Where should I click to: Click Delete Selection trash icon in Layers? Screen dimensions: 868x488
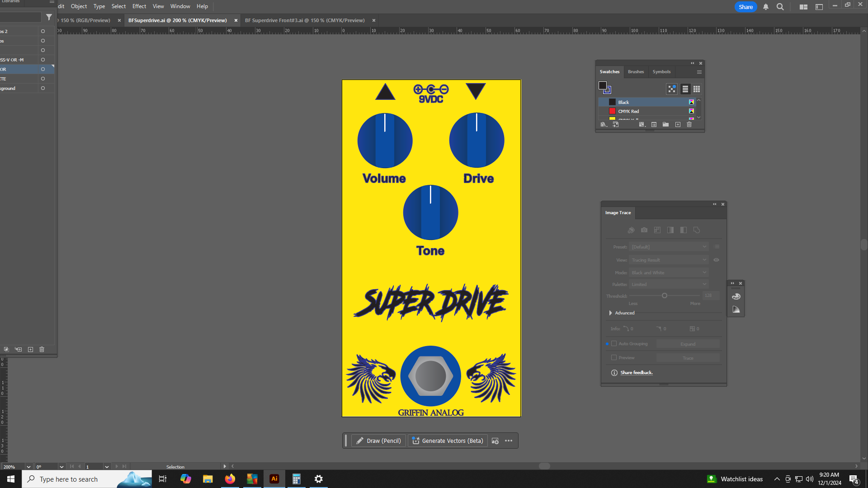(x=42, y=349)
